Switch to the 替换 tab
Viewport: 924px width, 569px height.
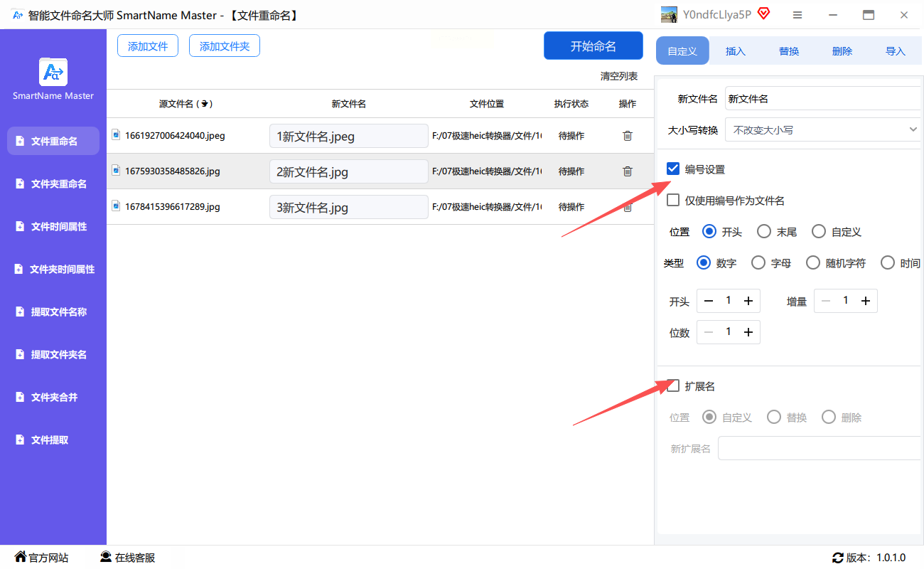click(788, 51)
